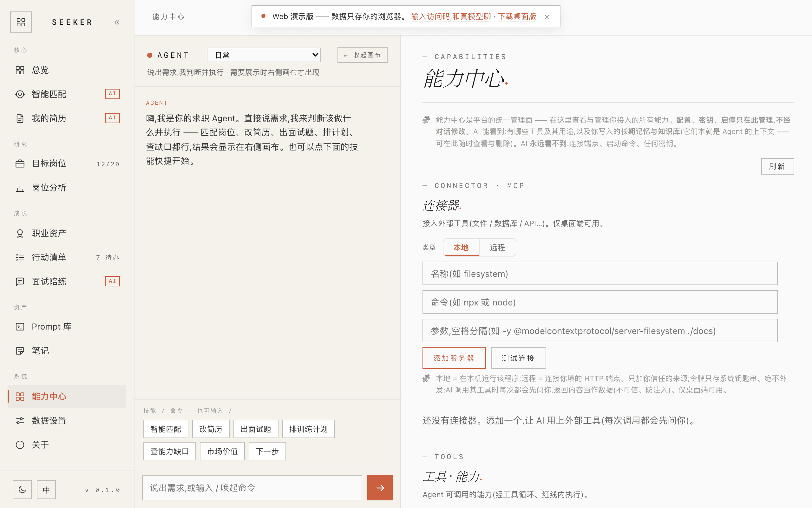Open the 日常 agent mode dropdown
812x508 pixels.
coord(264,55)
